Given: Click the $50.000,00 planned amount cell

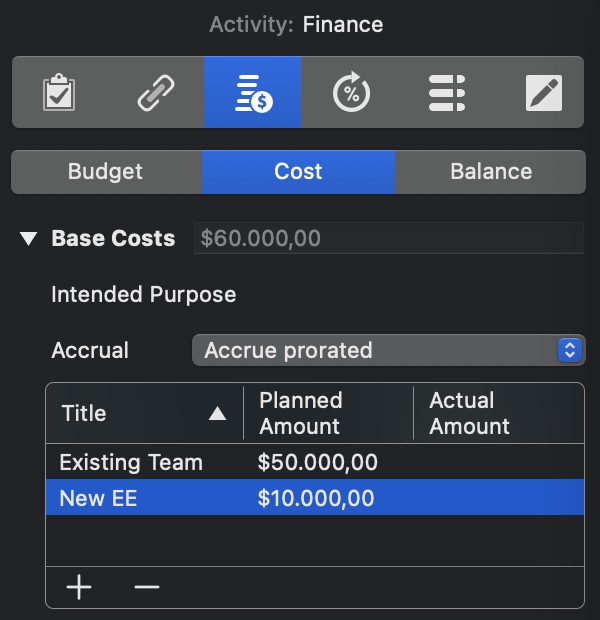Looking at the screenshot, I should 316,463.
